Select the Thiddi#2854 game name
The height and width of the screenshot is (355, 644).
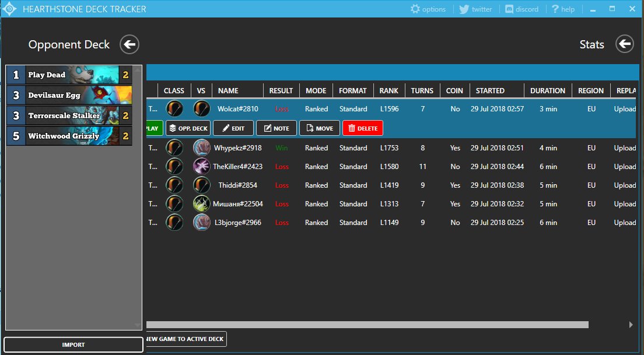point(238,185)
